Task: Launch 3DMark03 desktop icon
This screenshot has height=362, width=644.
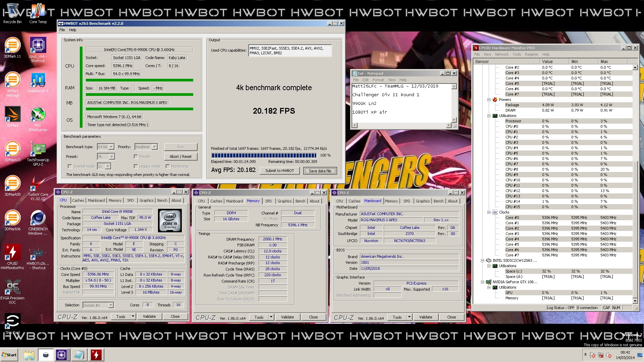Action: coord(12,151)
